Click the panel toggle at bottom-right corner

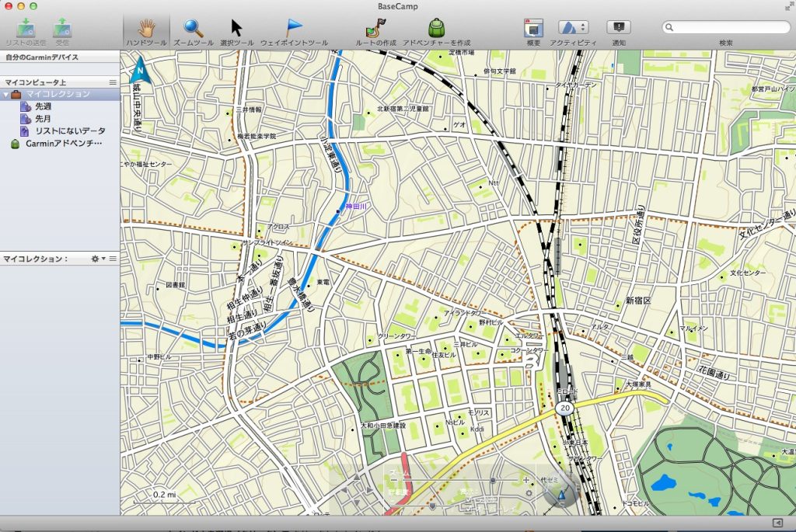[777, 523]
